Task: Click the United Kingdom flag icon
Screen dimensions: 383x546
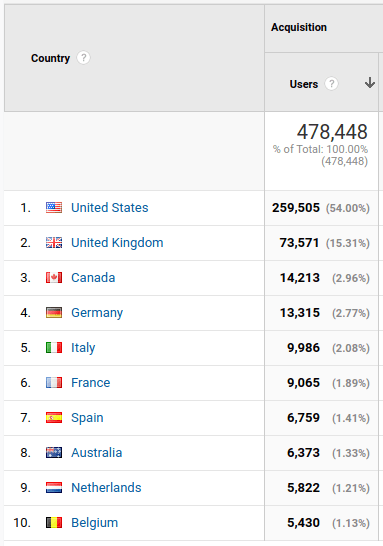Action: pos(54,243)
